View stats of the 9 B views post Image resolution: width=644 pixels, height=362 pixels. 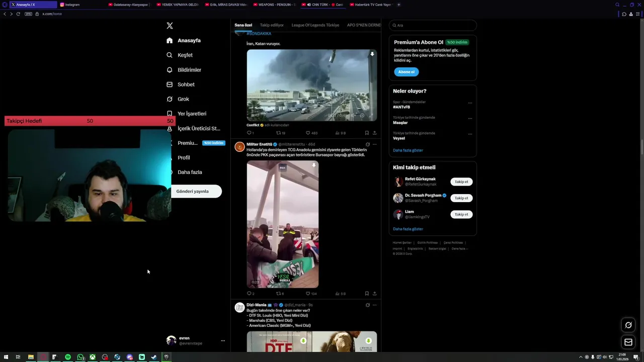340,133
